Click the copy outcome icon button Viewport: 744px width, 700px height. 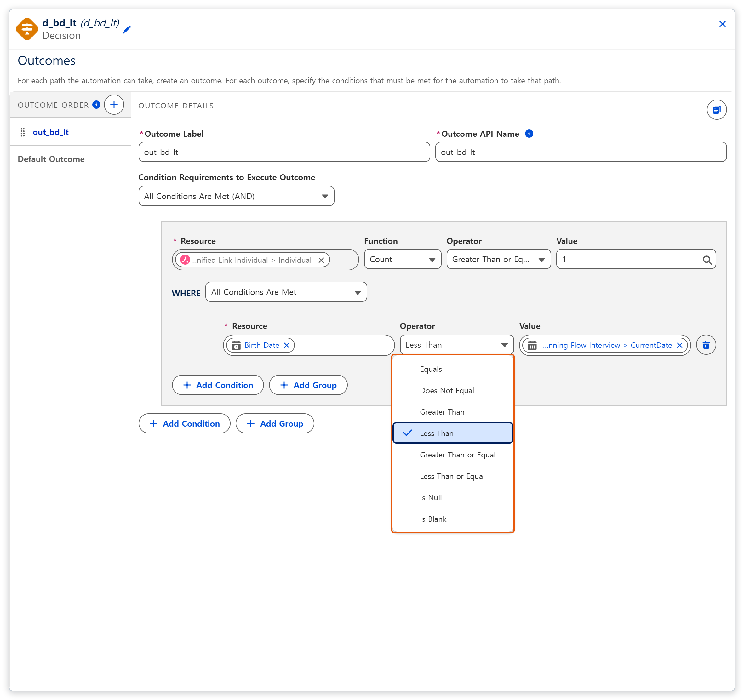716,110
